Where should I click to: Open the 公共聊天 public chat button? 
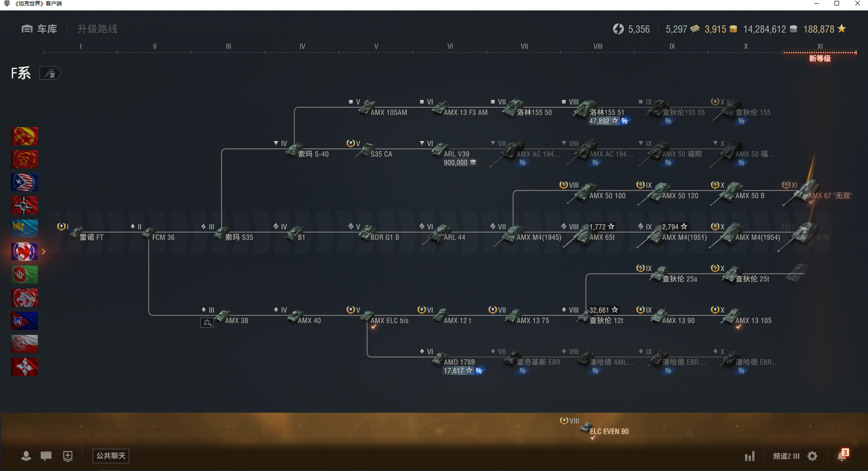coord(111,456)
